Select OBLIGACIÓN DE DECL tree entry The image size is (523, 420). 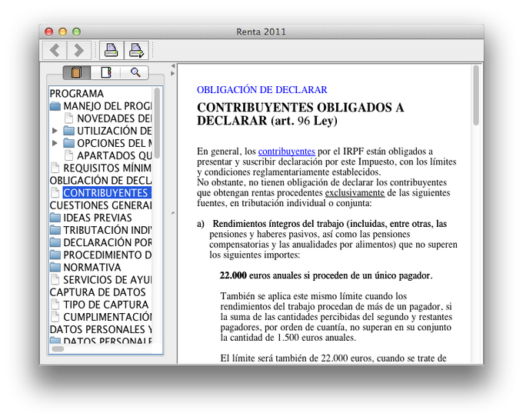[x=101, y=180]
